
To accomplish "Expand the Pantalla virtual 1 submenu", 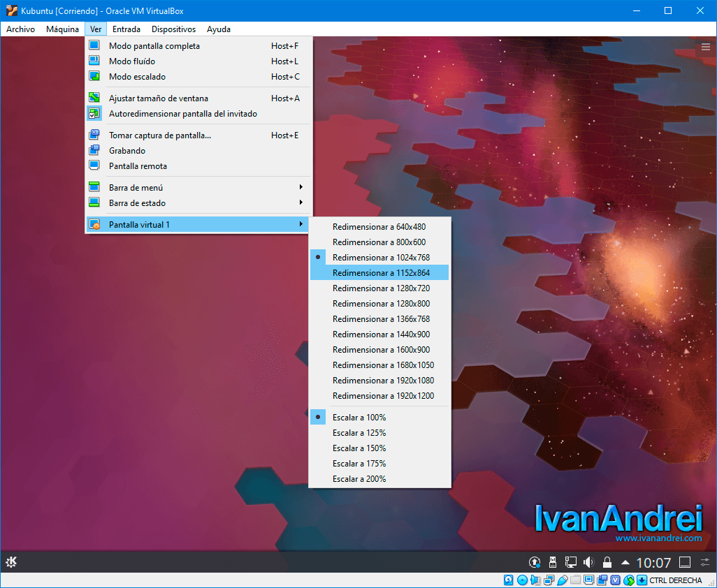I will click(x=198, y=225).
